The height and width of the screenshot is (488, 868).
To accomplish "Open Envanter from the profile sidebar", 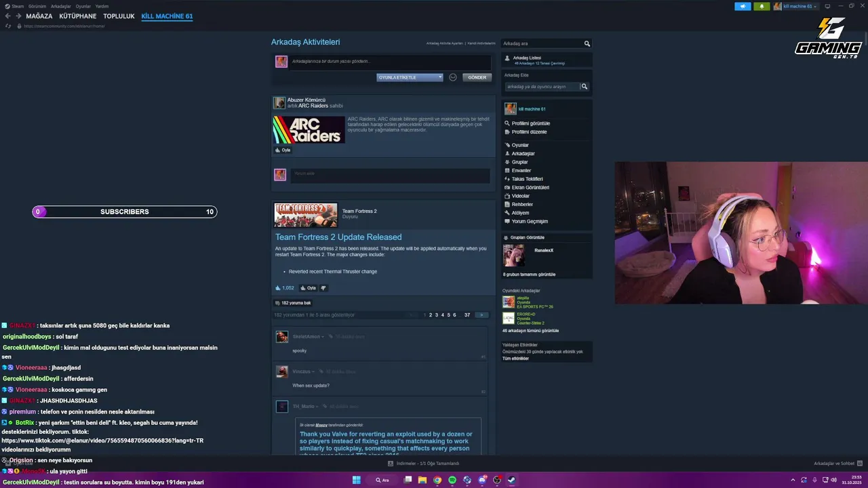I will click(x=521, y=171).
